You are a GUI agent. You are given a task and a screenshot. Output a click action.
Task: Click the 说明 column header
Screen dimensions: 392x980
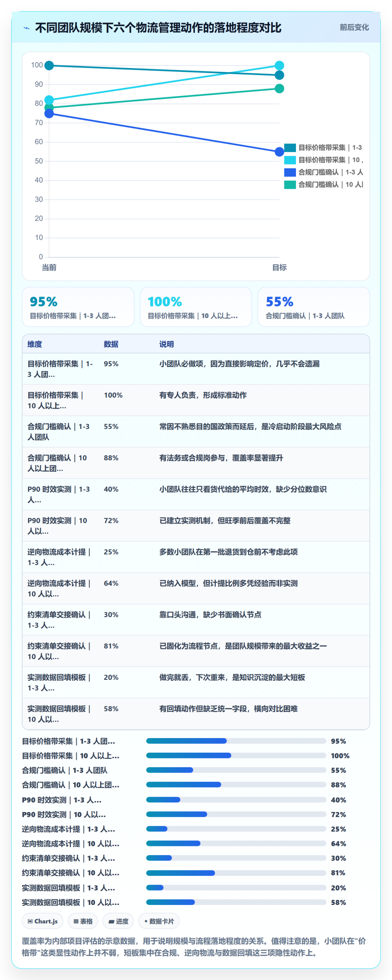click(x=167, y=344)
